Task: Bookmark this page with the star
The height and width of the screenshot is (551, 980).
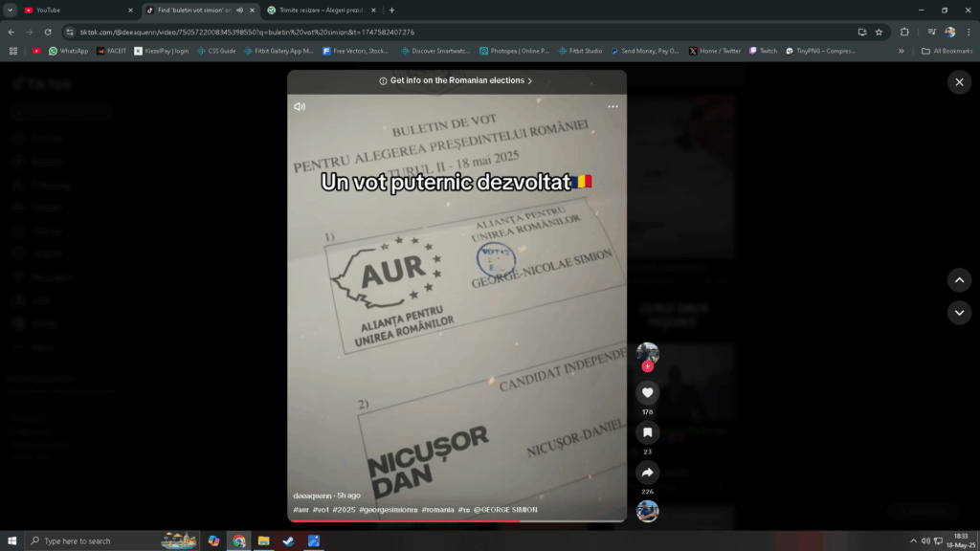Action: [879, 32]
